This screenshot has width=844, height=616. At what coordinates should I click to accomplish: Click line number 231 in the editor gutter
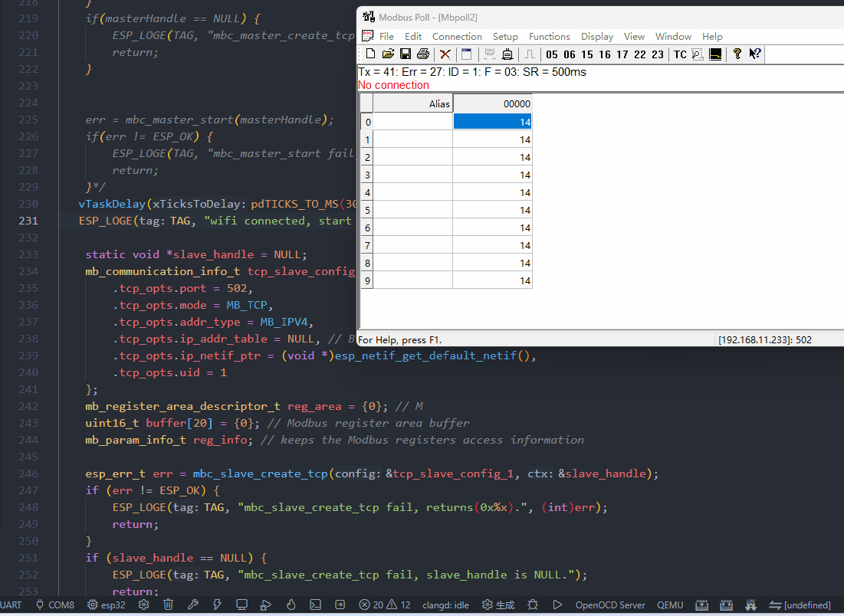pyautogui.click(x=28, y=221)
